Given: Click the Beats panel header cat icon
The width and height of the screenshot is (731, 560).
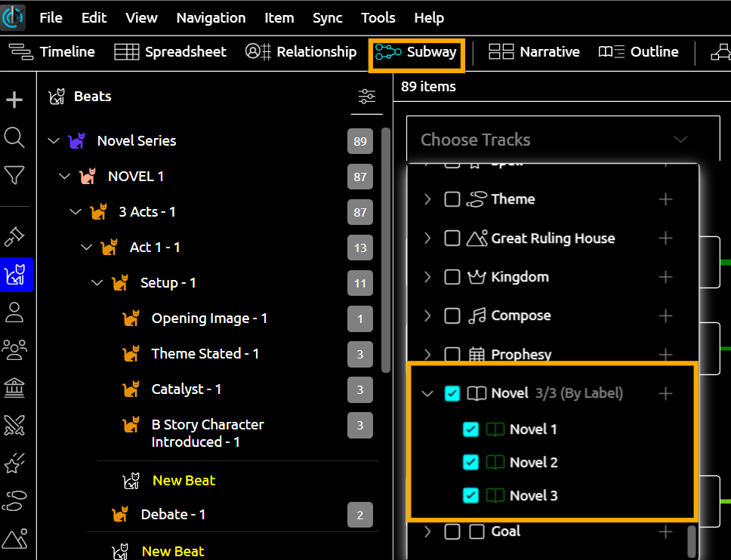Looking at the screenshot, I should (57, 97).
